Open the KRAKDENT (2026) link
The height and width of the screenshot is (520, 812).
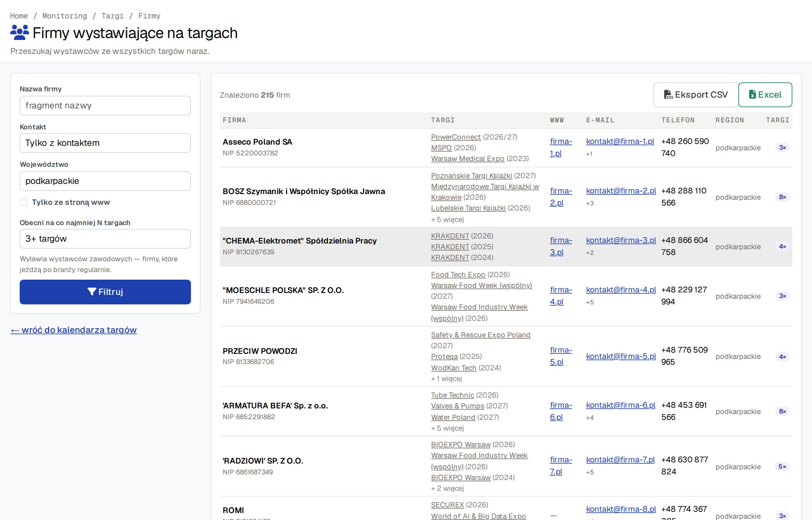(450, 236)
